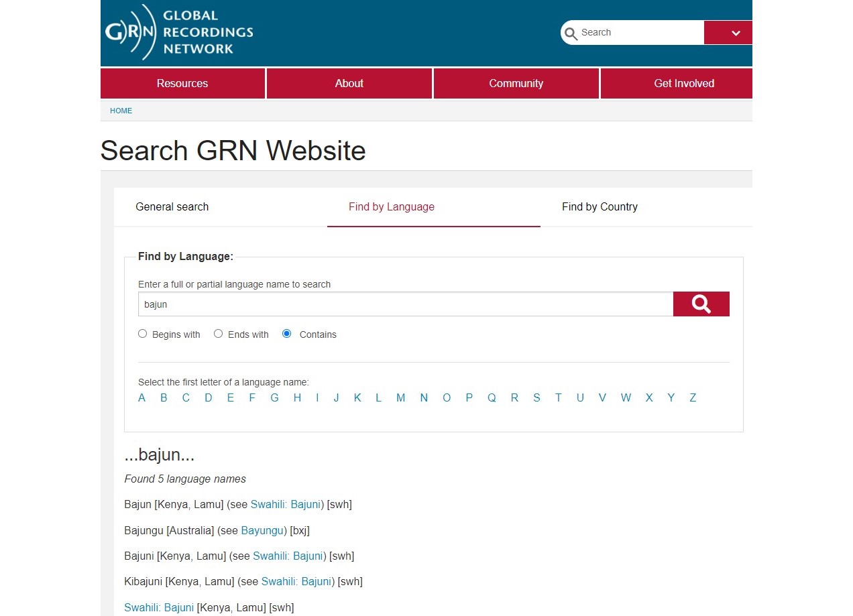
Task: Browse languages starting with letter A
Action: click(141, 398)
